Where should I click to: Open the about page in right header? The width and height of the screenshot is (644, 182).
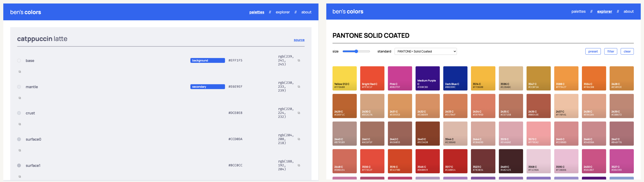[x=628, y=12]
